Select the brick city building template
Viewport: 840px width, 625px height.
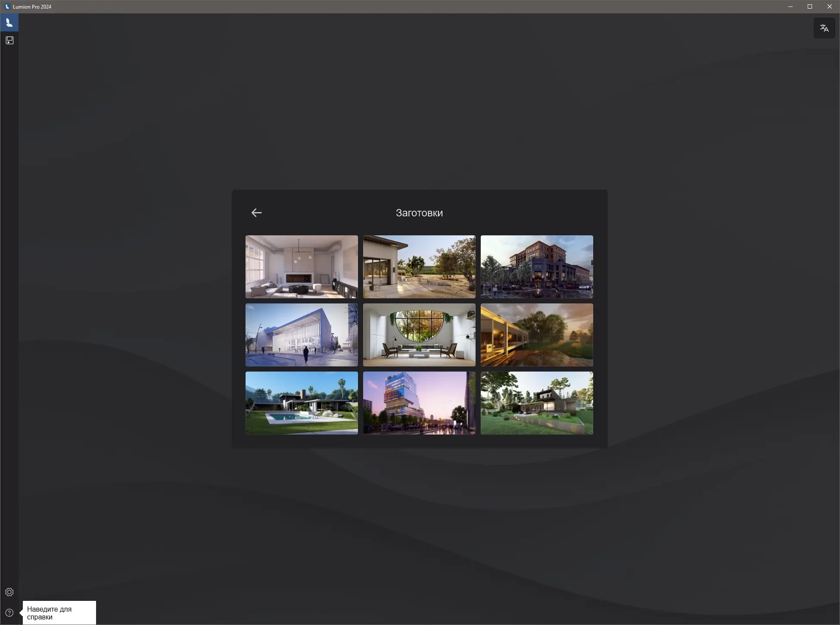(537, 266)
